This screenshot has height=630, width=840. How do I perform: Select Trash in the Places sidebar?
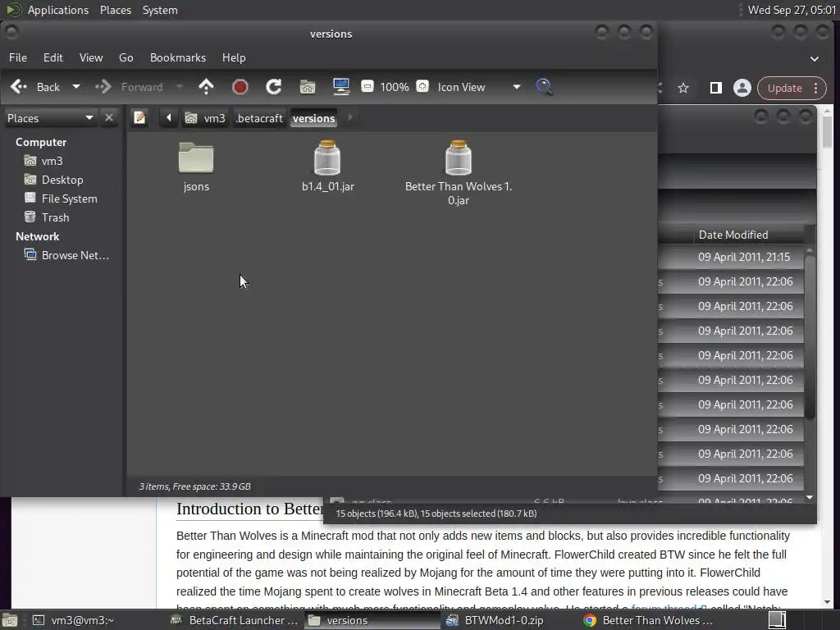click(47, 217)
